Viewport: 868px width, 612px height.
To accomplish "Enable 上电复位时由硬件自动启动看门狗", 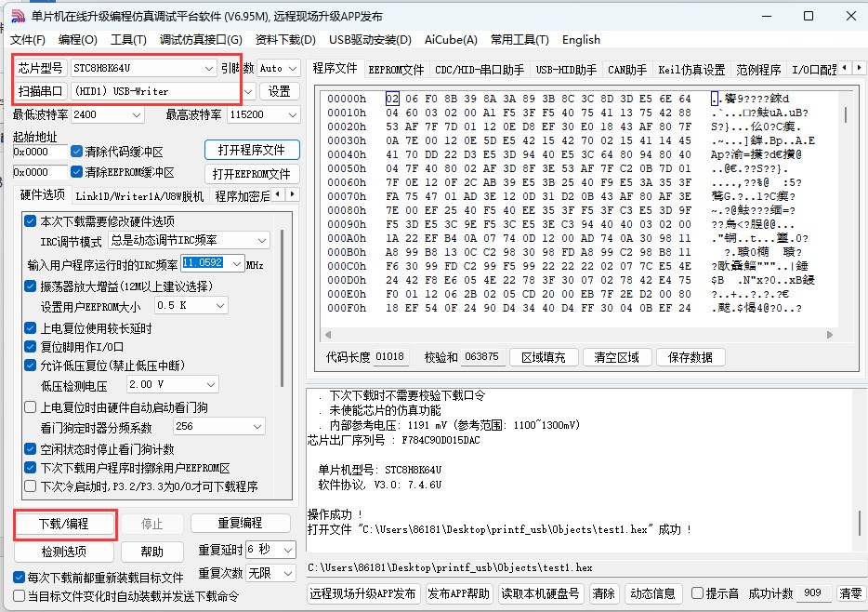I will pos(31,407).
